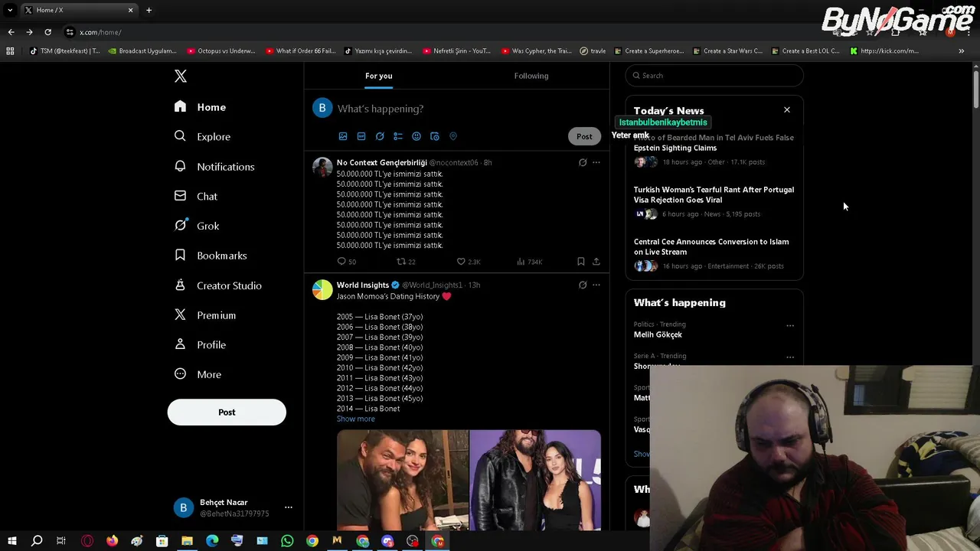Open Microsoft Edge from taskbar
Image resolution: width=980 pixels, height=551 pixels.
[212, 541]
